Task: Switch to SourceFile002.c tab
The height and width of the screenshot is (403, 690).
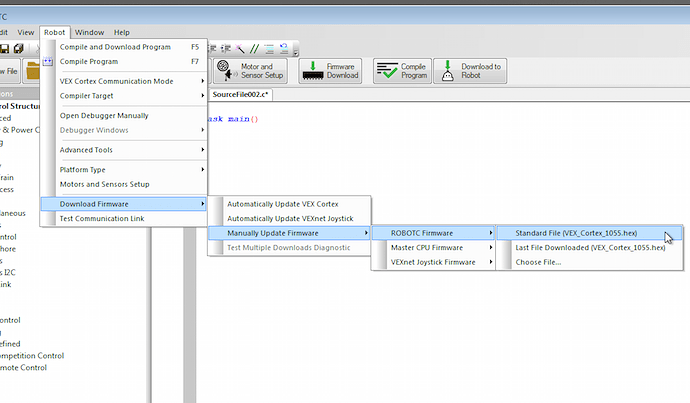Action: 240,94
